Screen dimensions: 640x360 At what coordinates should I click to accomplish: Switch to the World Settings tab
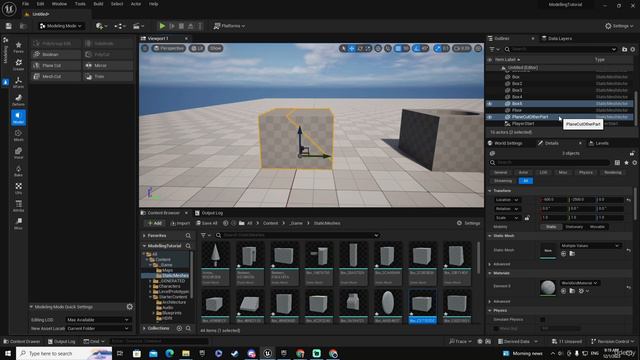coord(504,143)
